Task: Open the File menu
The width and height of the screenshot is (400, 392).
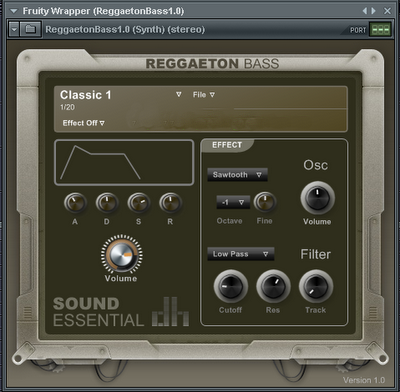Action: [x=204, y=95]
